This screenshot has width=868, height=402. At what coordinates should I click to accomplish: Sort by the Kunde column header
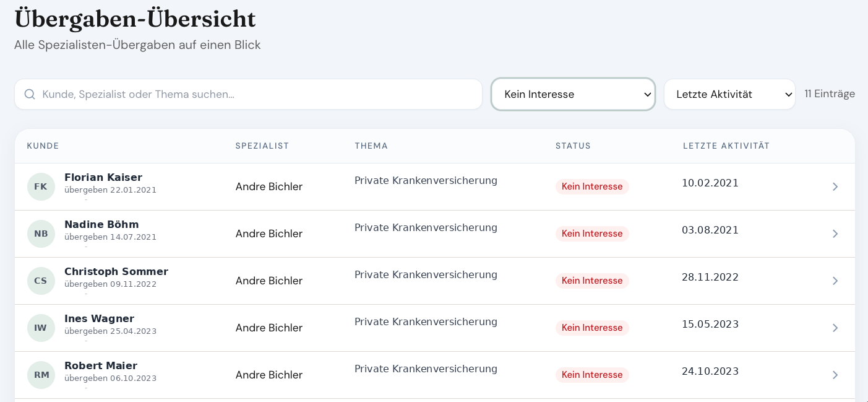[43, 146]
